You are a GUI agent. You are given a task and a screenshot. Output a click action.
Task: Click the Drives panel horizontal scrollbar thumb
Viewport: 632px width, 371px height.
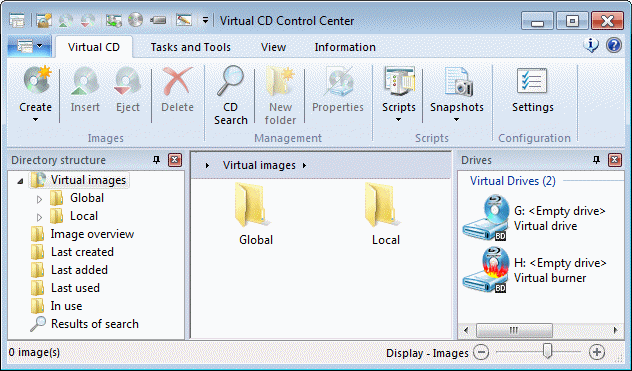(x=514, y=330)
